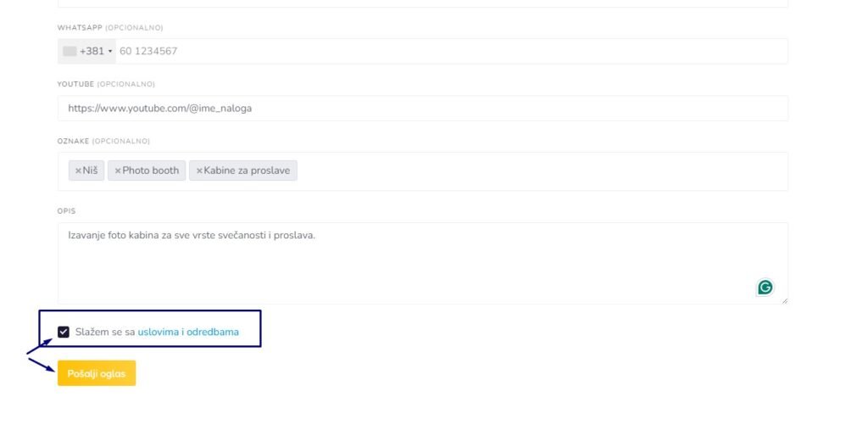
Task: Remove the Photo booth tag
Action: point(118,171)
